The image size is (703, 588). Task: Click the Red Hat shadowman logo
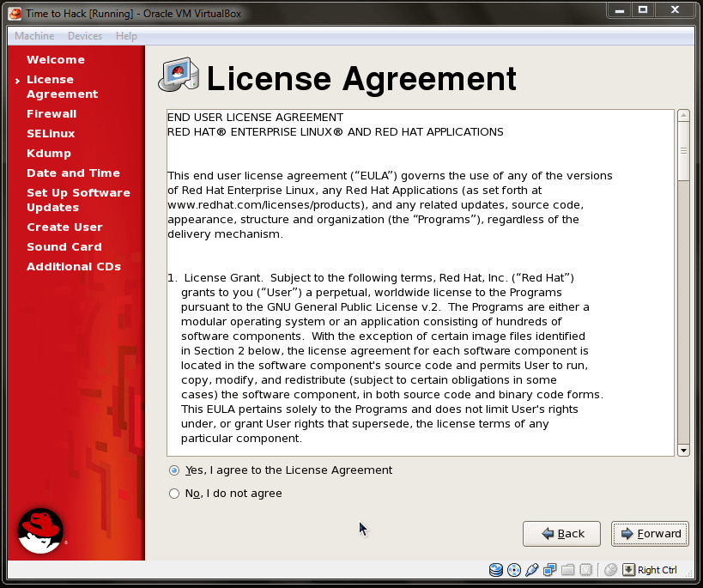pyautogui.click(x=40, y=530)
